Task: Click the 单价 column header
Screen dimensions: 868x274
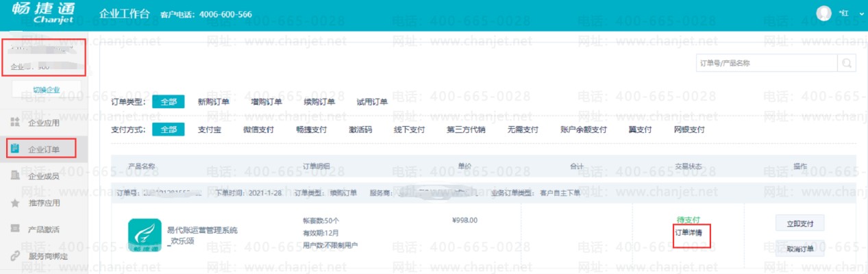Action: pos(465,166)
